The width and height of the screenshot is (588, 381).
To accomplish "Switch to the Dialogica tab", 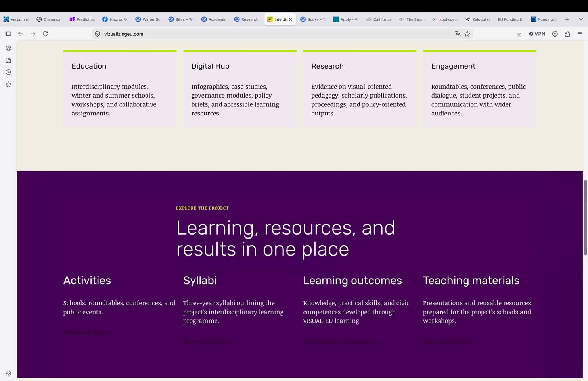I will pos(49,19).
